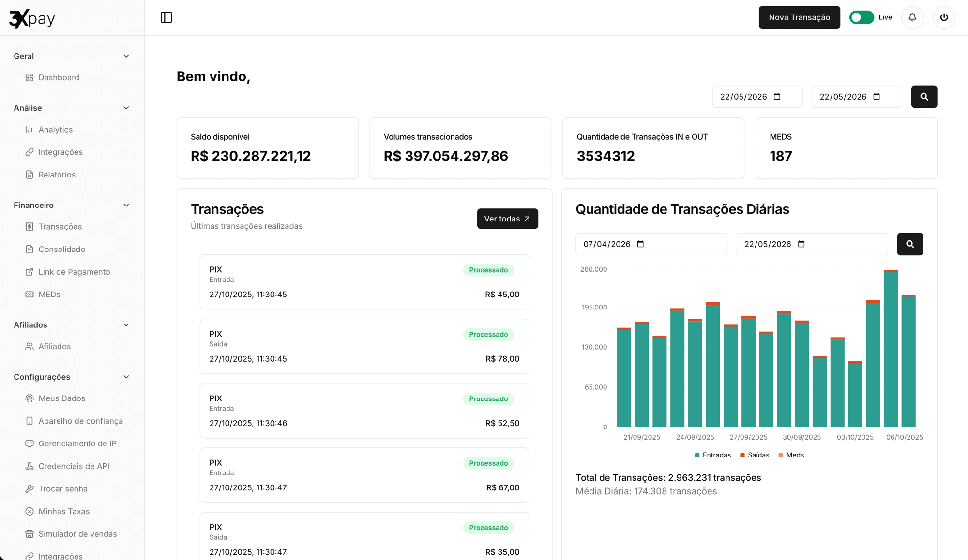Viewport: 968px width, 560px height.
Task: Click the 3Xpay logo
Action: point(32,18)
